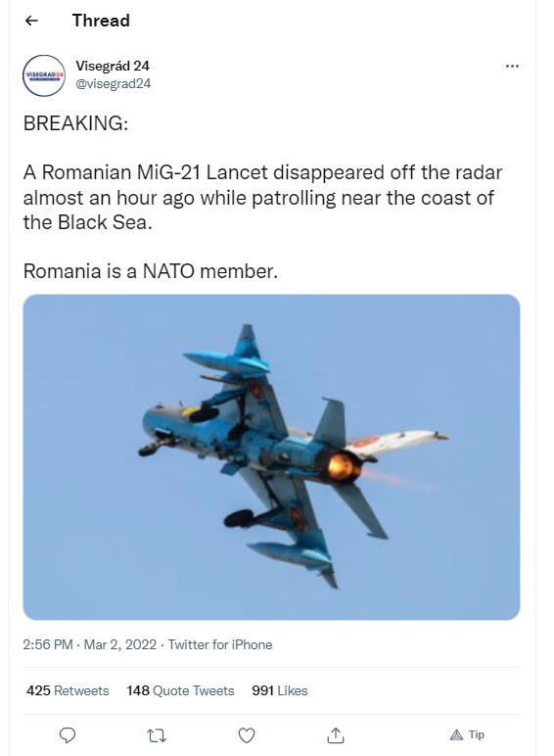Open the three-dot more options menu

pos(512,66)
